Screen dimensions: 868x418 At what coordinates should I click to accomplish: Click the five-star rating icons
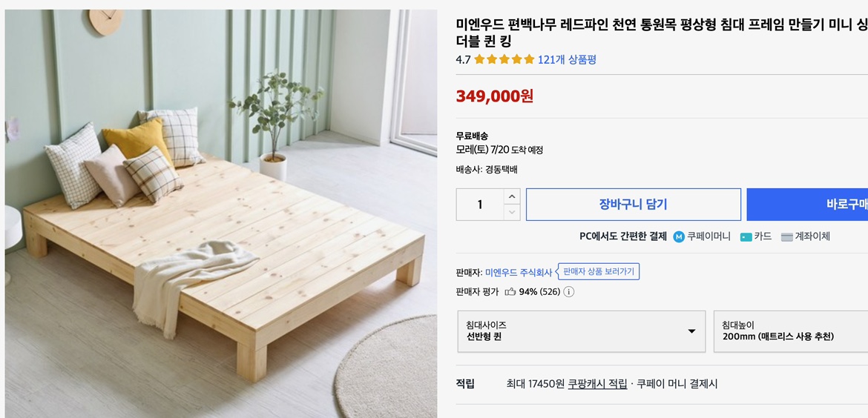click(x=504, y=60)
